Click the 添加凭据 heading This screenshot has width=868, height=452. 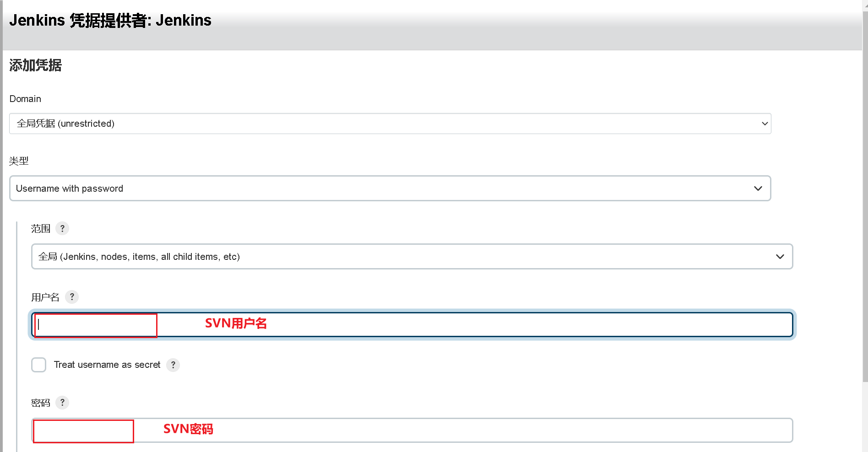36,65
